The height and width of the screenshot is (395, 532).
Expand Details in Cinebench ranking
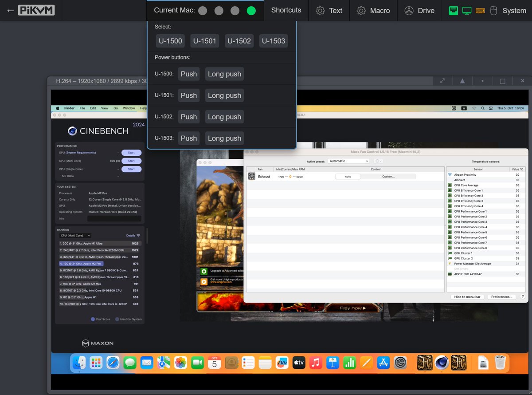(x=133, y=236)
